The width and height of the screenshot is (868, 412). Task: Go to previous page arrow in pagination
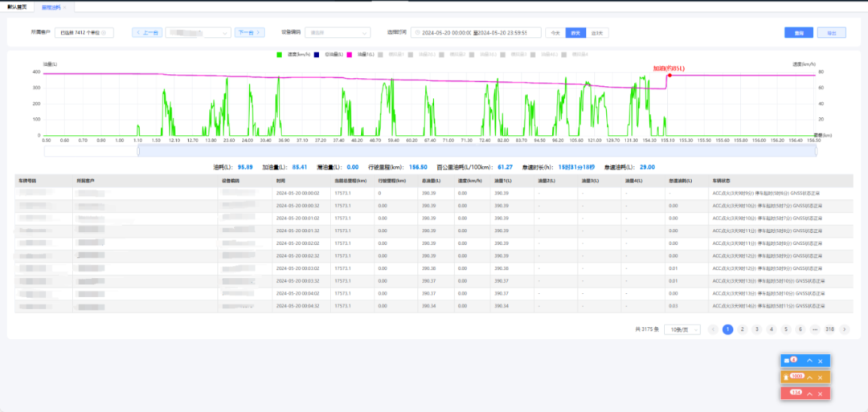(714, 329)
